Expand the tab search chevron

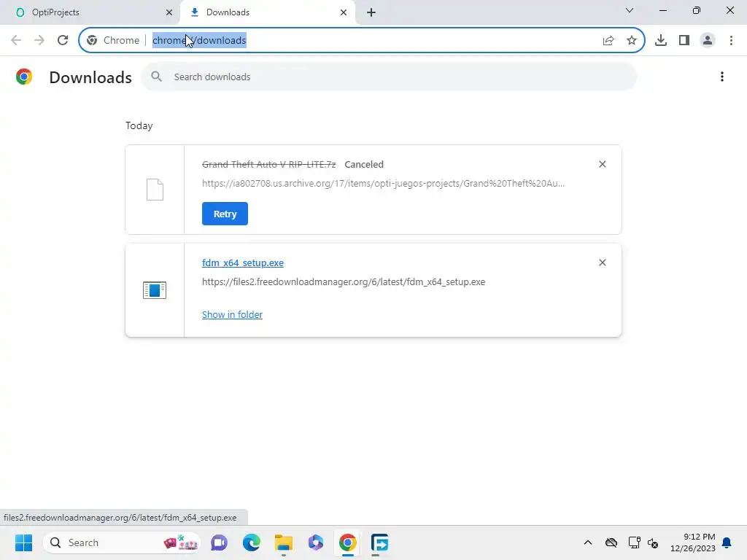630,10
